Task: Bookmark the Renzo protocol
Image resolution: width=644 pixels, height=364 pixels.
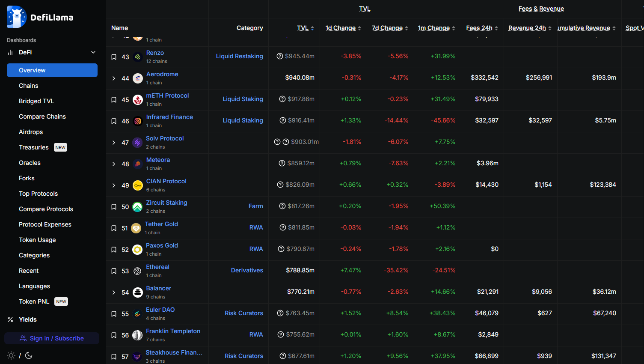Action: [x=114, y=57]
